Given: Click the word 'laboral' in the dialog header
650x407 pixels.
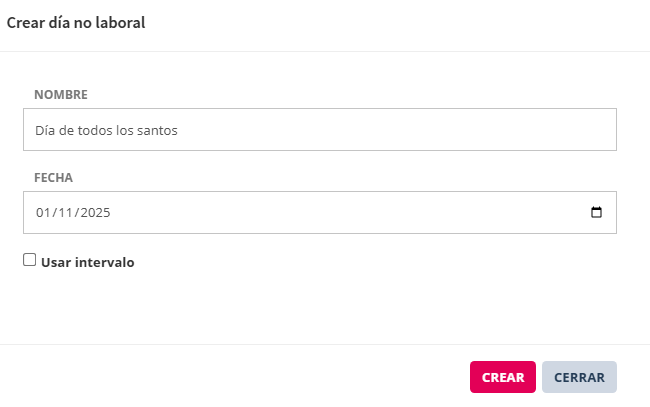Looking at the screenshot, I should pyautogui.click(x=122, y=23).
